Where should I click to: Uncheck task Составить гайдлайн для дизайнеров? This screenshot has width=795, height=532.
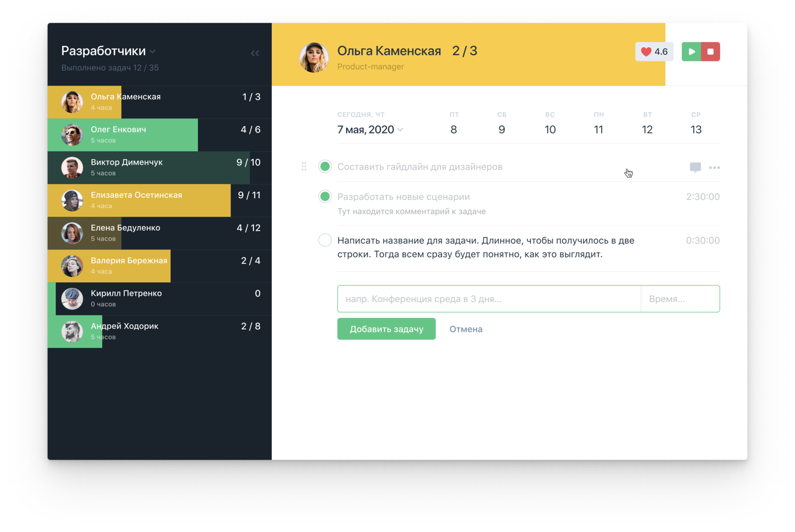325,166
